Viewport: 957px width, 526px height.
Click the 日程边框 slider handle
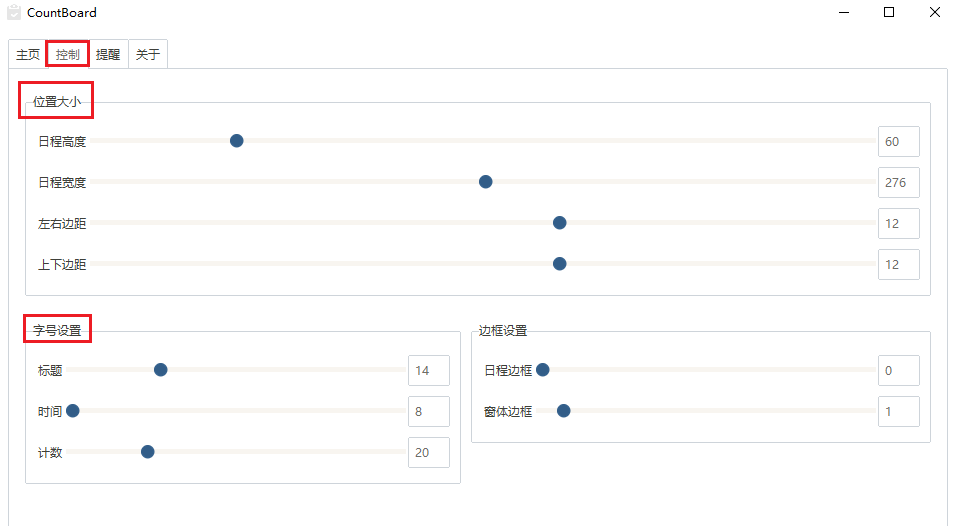pyautogui.click(x=543, y=370)
